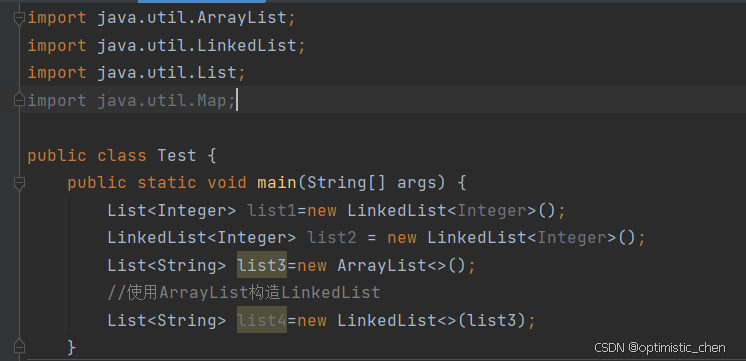
Task: Click the fold end marker at main's closing brace
Action: tap(19, 346)
